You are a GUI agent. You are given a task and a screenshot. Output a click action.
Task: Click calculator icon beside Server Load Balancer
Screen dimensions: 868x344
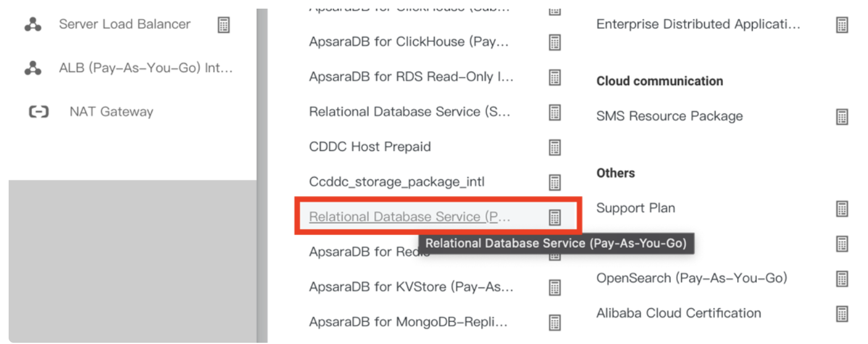tap(223, 25)
